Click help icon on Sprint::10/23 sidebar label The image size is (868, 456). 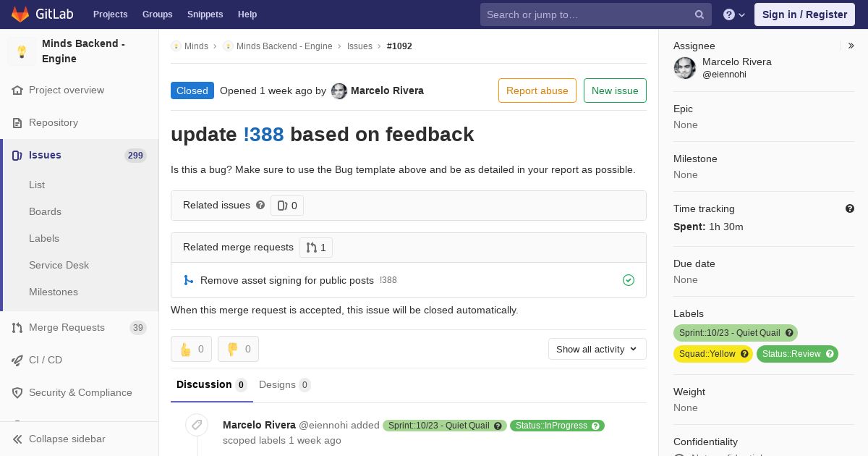pyautogui.click(x=789, y=333)
